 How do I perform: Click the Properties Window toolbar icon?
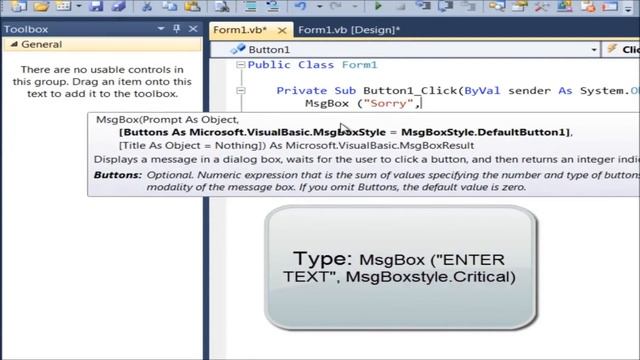click(519, 6)
